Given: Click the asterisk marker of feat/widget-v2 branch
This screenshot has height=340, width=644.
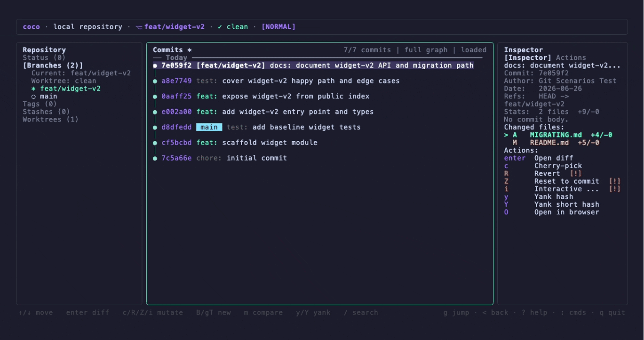Looking at the screenshot, I should click(33, 89).
